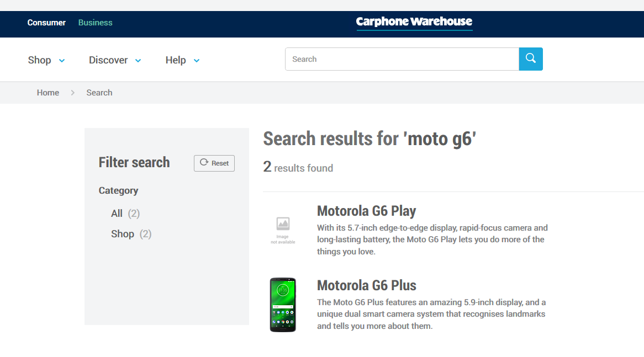644x357 pixels.
Task: Click the Search results for 'moto g6' heading
Action: tap(369, 138)
